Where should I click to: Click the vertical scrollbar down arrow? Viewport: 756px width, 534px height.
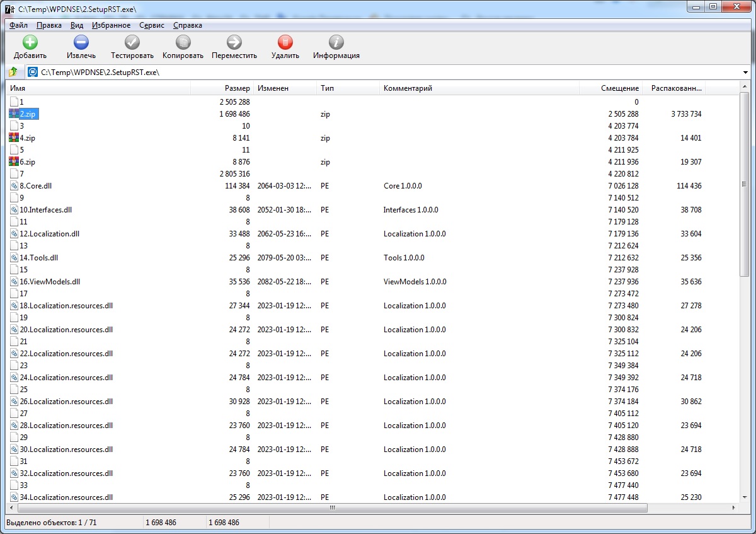click(x=744, y=498)
